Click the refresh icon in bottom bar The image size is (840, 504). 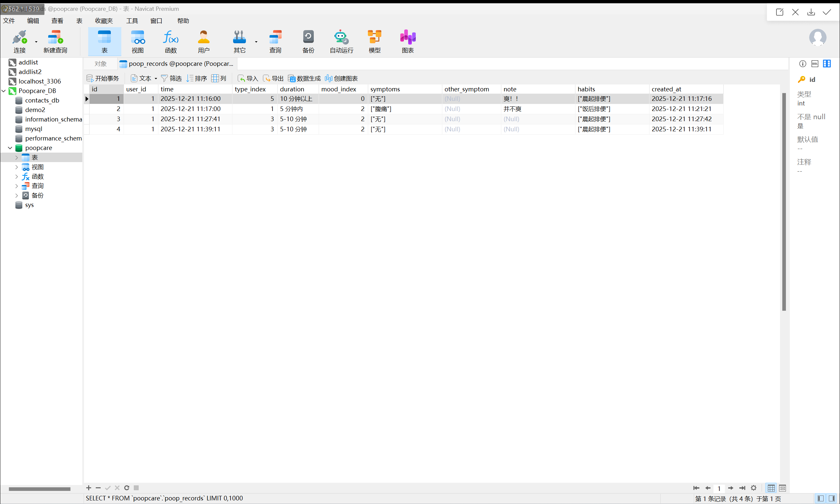click(127, 488)
